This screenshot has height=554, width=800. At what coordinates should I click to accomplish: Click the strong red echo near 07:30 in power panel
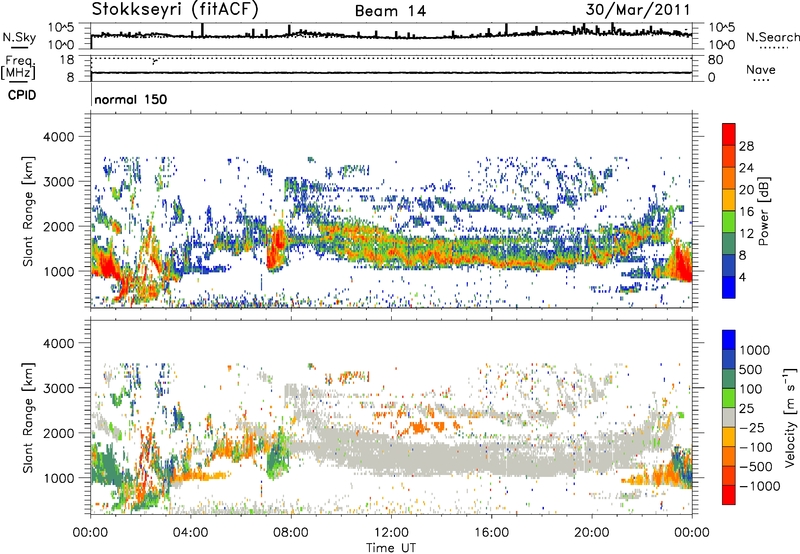[x=277, y=246]
